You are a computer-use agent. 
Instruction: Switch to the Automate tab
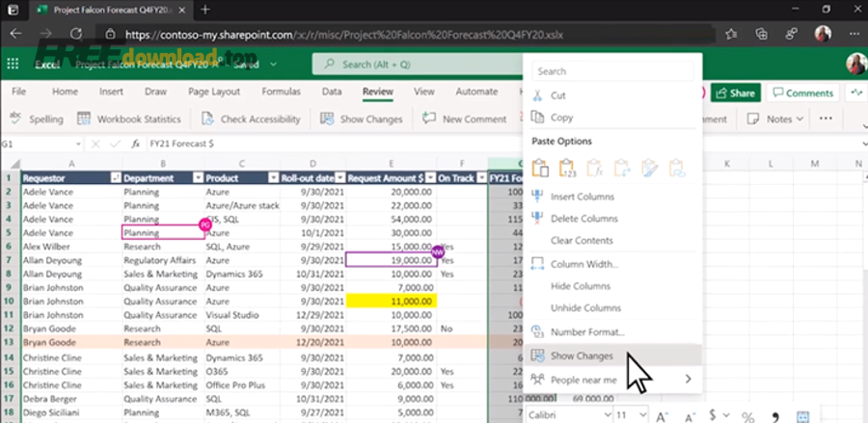click(476, 92)
